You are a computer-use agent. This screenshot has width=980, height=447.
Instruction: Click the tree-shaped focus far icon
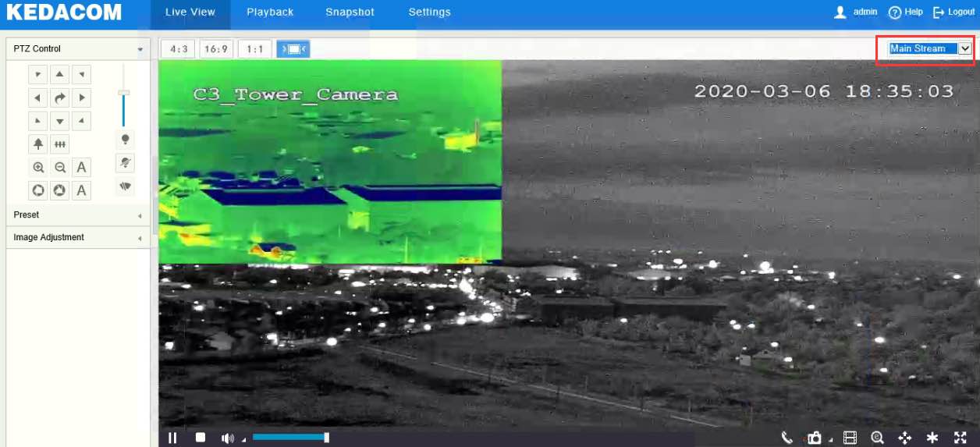click(x=37, y=144)
